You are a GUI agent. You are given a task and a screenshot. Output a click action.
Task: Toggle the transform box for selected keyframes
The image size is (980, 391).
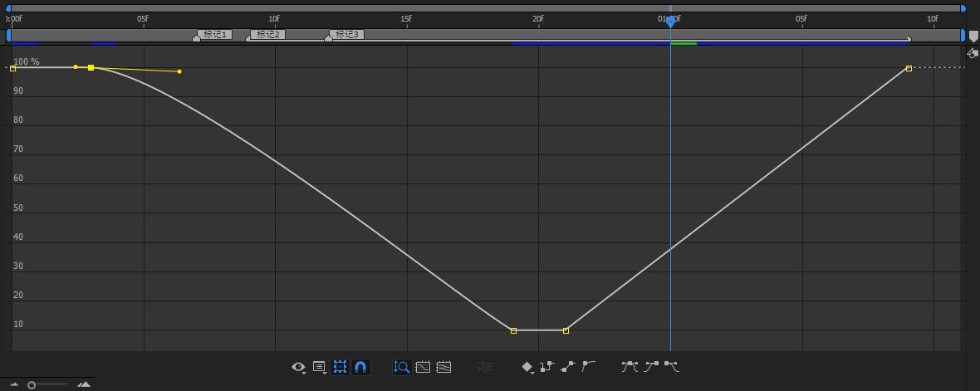[x=340, y=367]
